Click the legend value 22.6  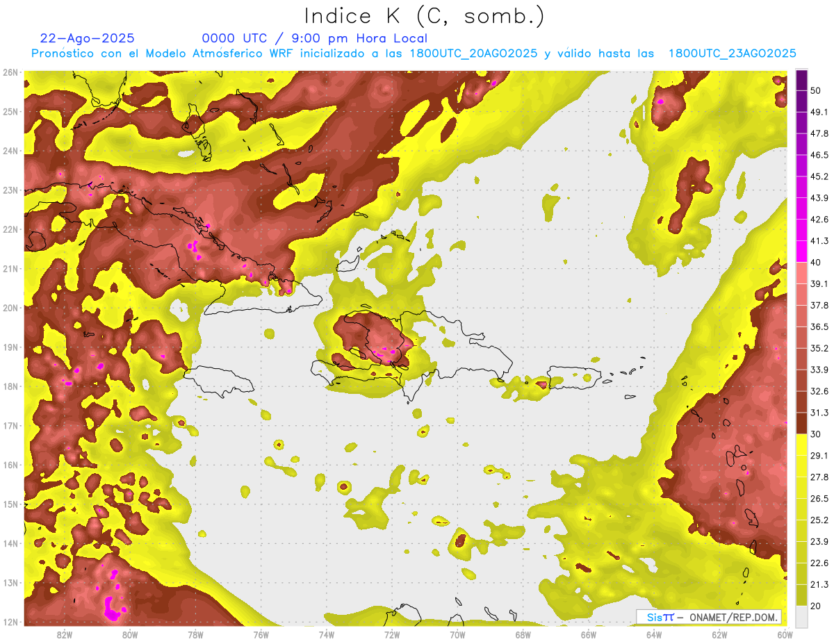click(819, 563)
